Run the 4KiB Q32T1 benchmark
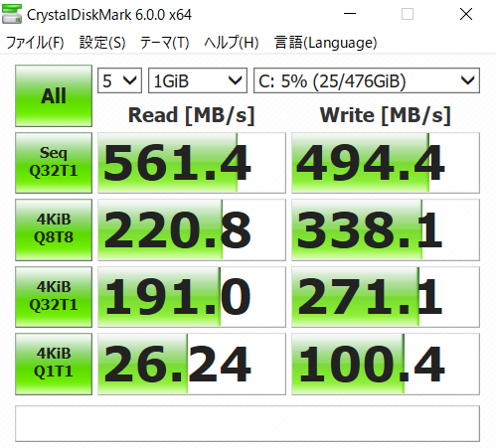 coord(54,297)
